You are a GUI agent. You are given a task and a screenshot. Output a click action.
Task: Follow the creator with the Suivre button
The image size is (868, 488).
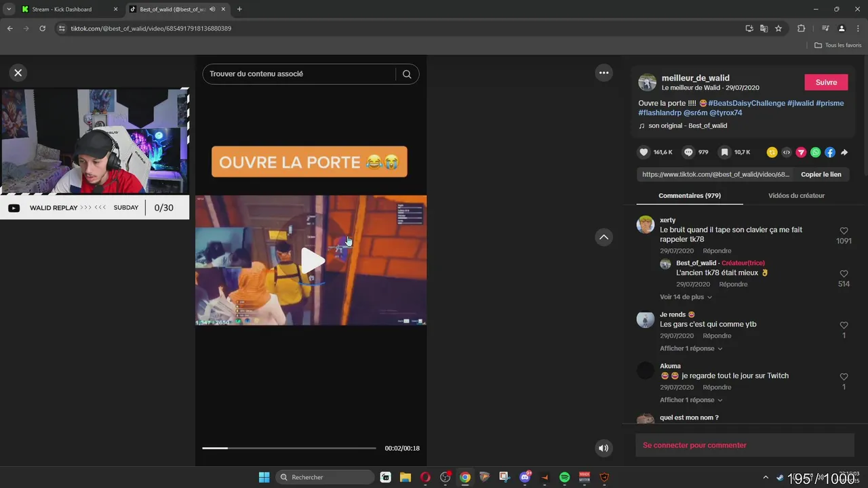(x=826, y=82)
